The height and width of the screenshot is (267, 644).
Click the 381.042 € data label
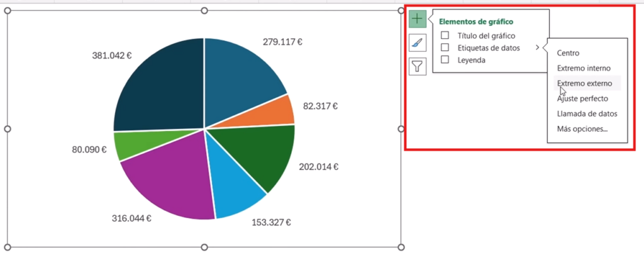(112, 55)
